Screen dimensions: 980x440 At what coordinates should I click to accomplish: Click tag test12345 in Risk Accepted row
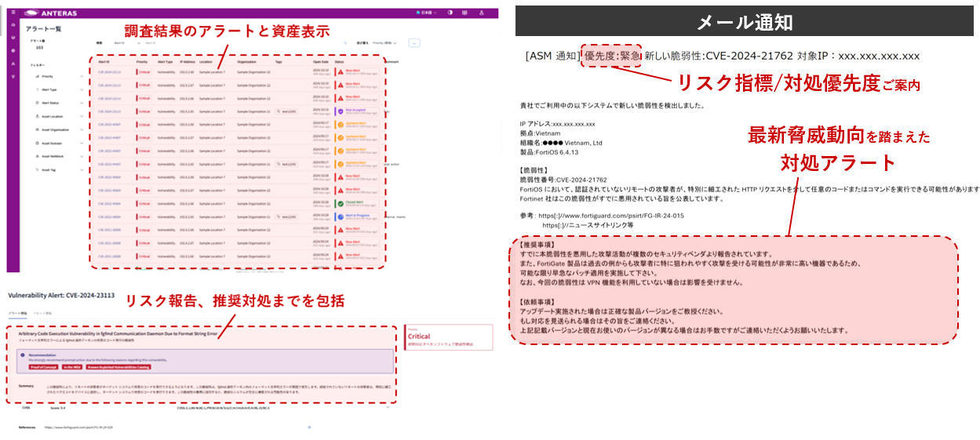(x=286, y=111)
